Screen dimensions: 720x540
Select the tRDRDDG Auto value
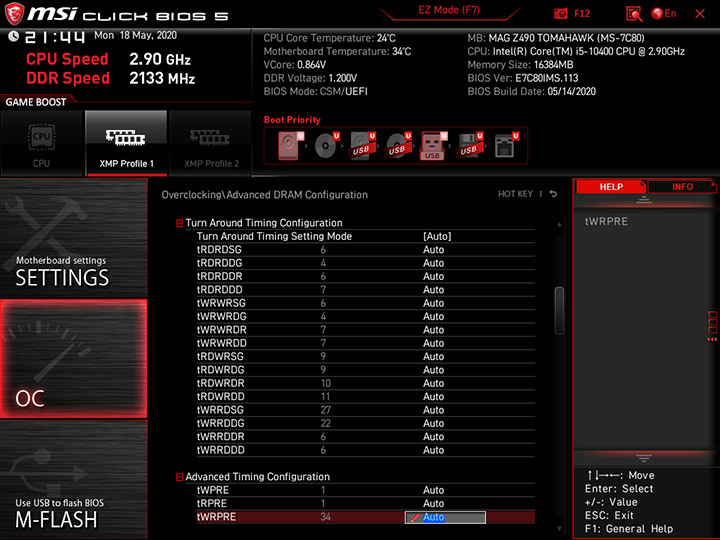433,263
